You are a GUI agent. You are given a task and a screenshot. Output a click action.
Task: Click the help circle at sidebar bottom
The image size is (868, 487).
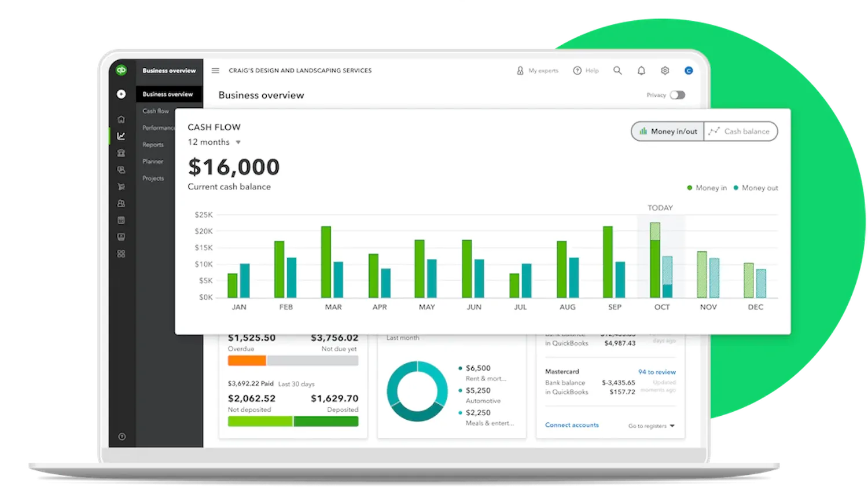(x=122, y=437)
